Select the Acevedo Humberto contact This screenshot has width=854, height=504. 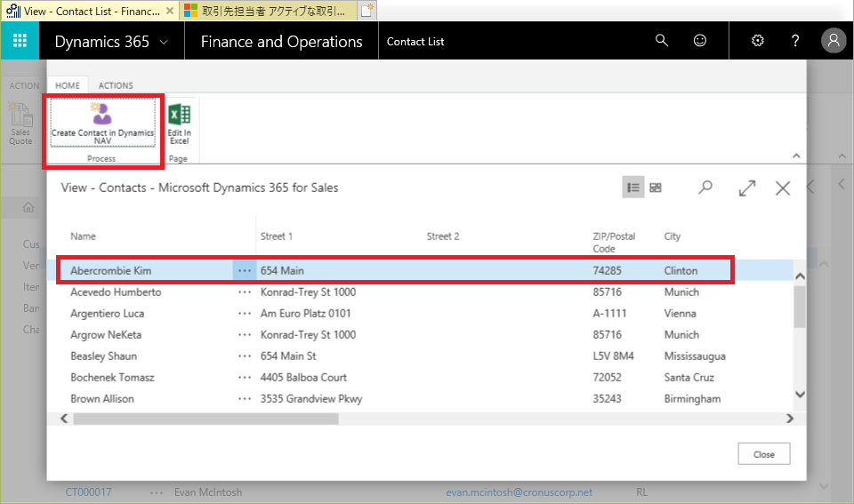[116, 292]
